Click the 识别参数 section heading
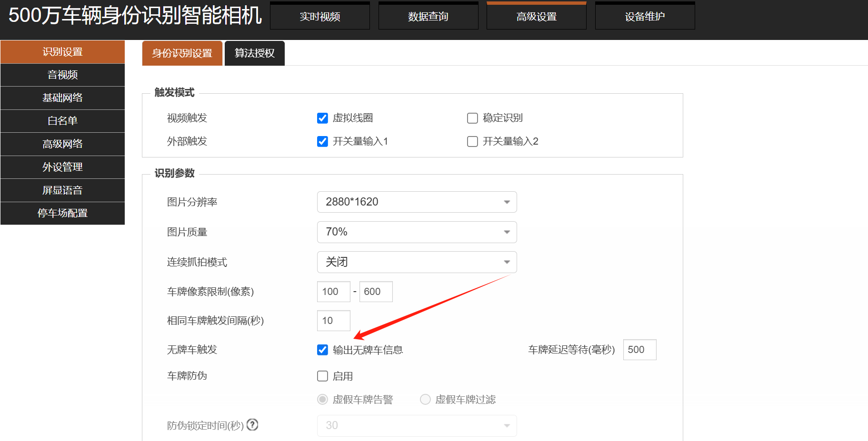 (175, 173)
